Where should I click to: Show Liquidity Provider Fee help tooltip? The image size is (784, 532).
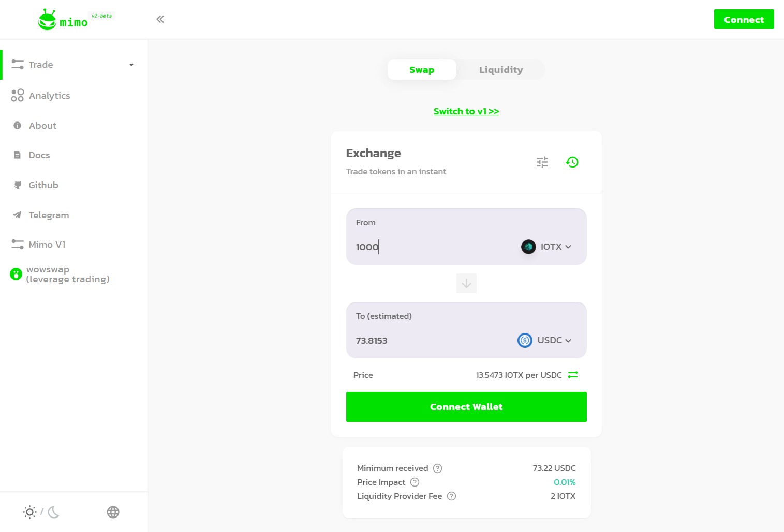point(451,496)
